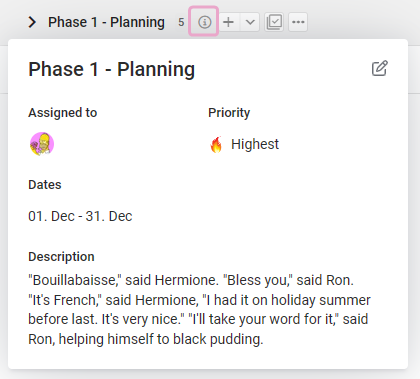Viewport: 420px width, 379px height.
Task: Click the Description heading
Action: coord(61,257)
